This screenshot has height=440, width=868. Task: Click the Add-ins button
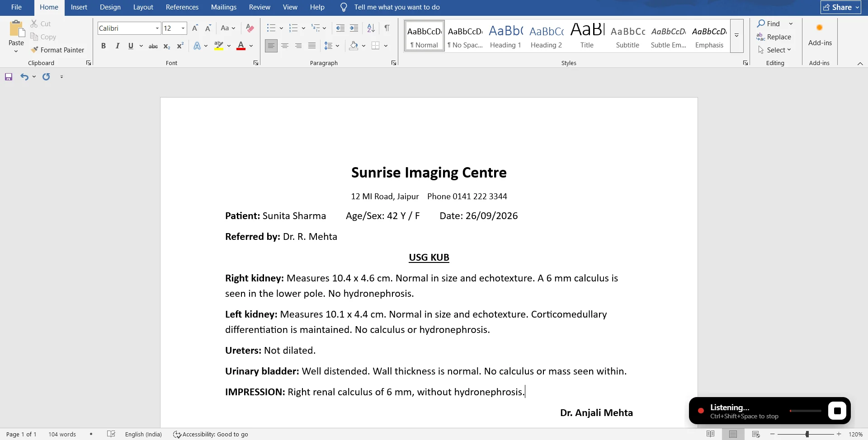820,35
